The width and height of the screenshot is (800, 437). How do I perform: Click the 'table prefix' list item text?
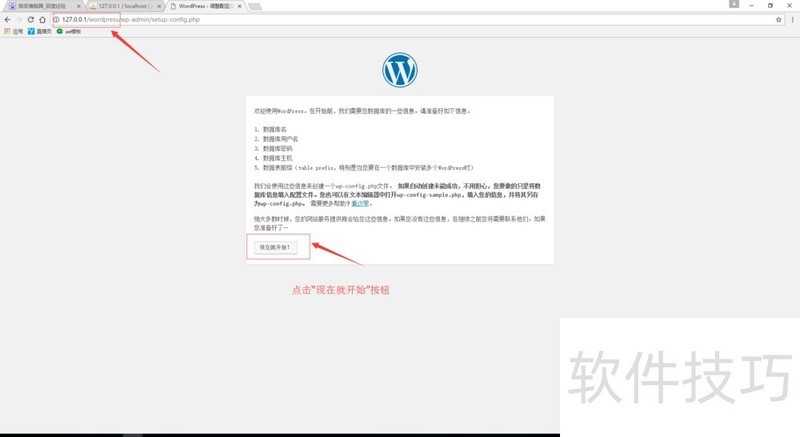pos(368,168)
